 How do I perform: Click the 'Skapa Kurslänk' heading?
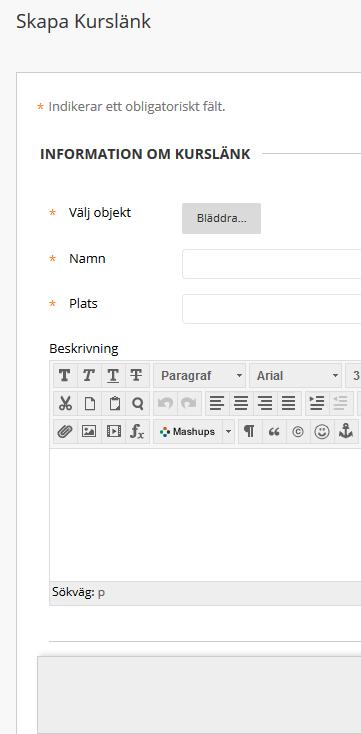coord(83,22)
